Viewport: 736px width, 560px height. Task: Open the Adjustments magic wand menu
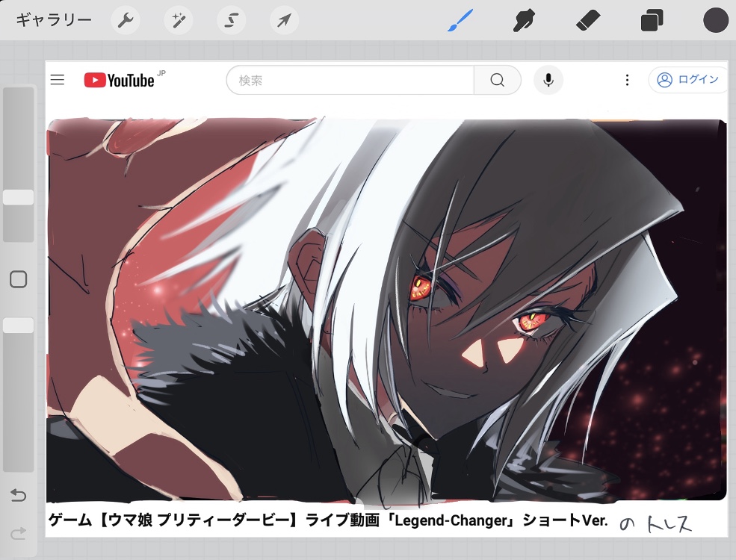(179, 20)
